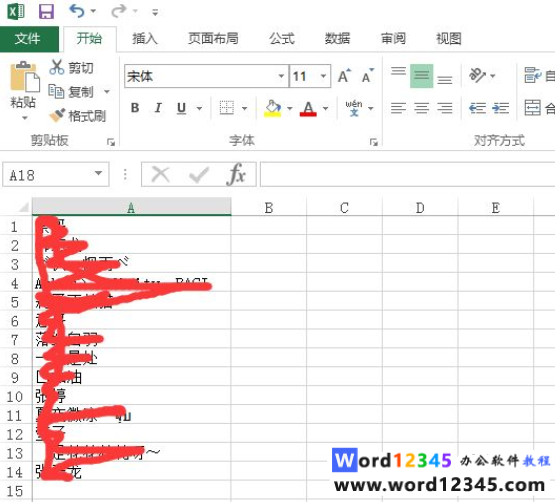Open the 公式 tab

pos(282,39)
